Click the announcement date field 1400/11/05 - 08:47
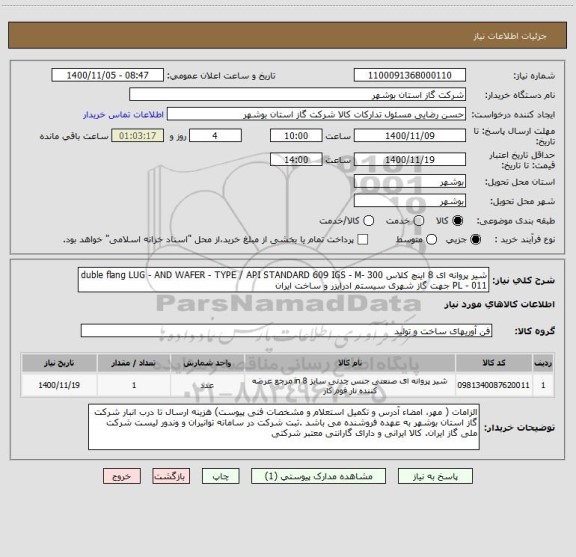This screenshot has width=576, height=557. click(107, 75)
